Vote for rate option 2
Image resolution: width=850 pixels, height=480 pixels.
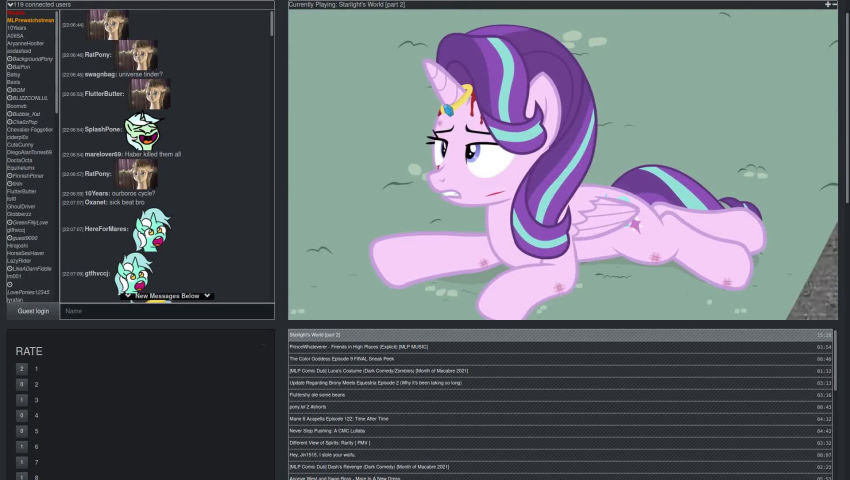22,385
